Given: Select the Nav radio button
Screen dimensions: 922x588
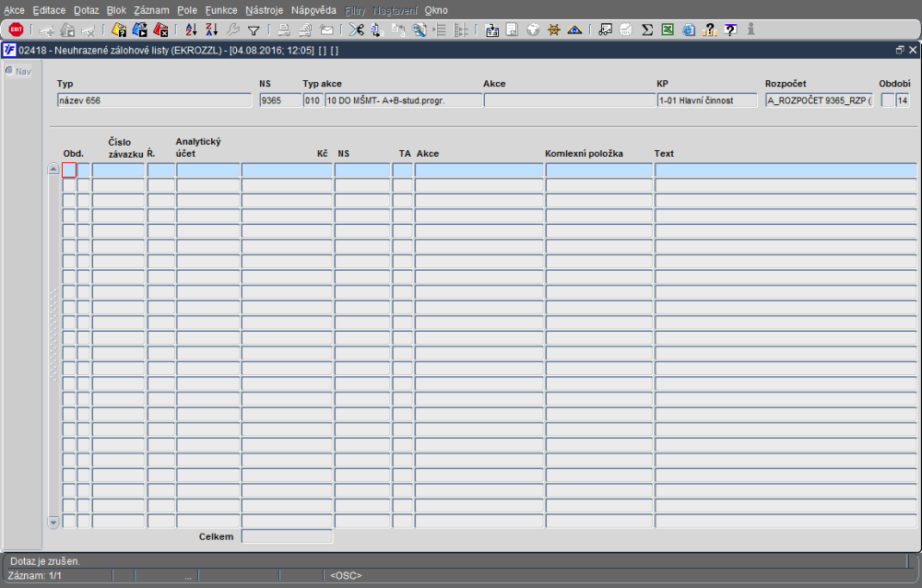Looking at the screenshot, I should click(x=9, y=71).
